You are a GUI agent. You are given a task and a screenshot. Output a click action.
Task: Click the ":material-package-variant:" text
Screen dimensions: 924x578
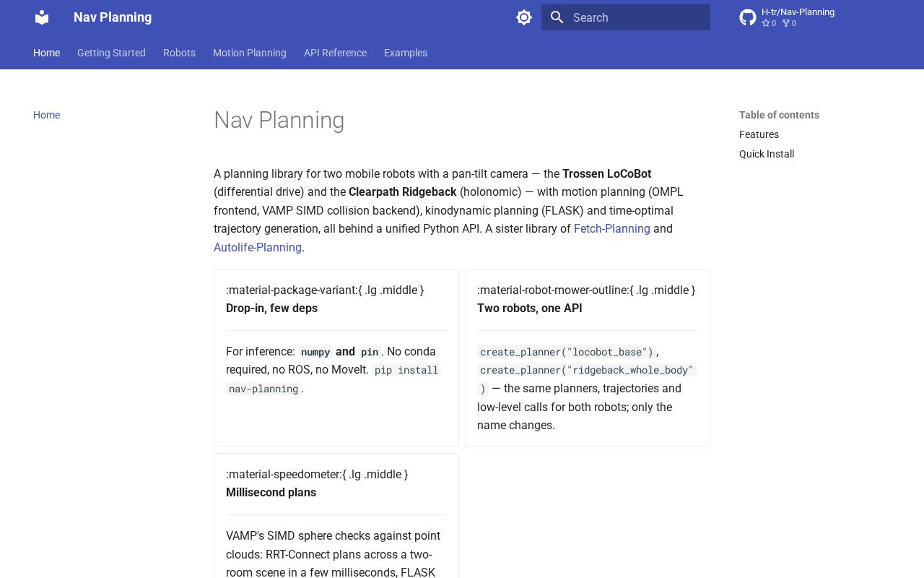tap(292, 290)
